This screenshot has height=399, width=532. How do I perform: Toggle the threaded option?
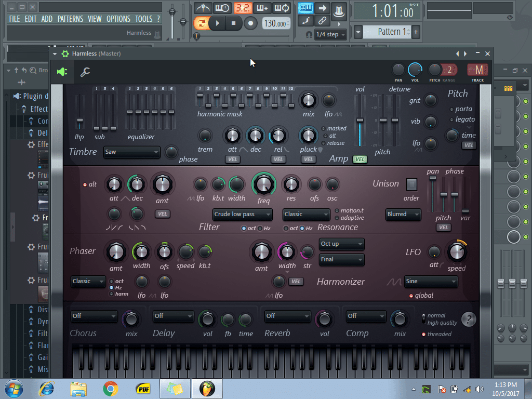(x=436, y=334)
